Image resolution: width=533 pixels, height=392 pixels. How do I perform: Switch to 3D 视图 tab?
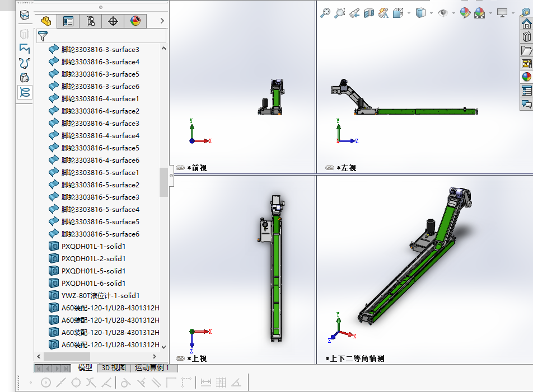(114, 367)
